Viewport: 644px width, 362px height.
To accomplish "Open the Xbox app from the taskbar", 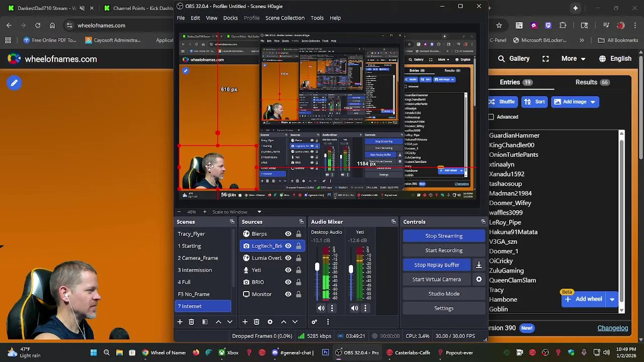I will (x=228, y=353).
